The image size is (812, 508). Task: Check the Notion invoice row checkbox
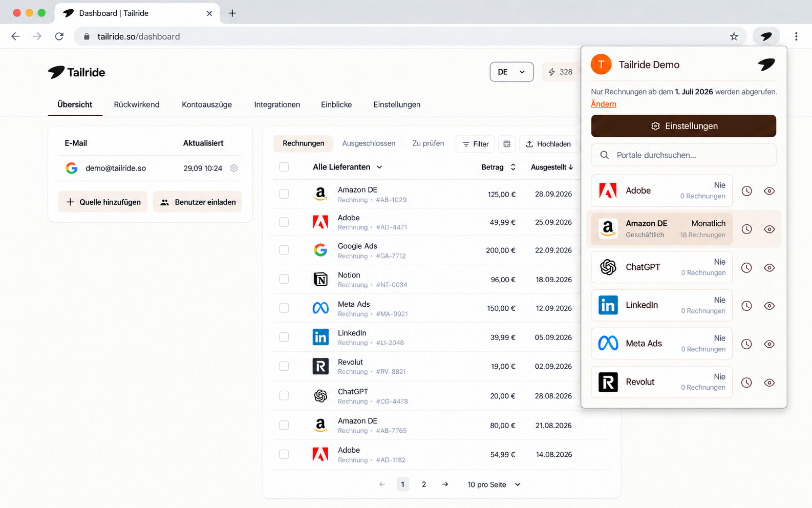[x=284, y=279]
